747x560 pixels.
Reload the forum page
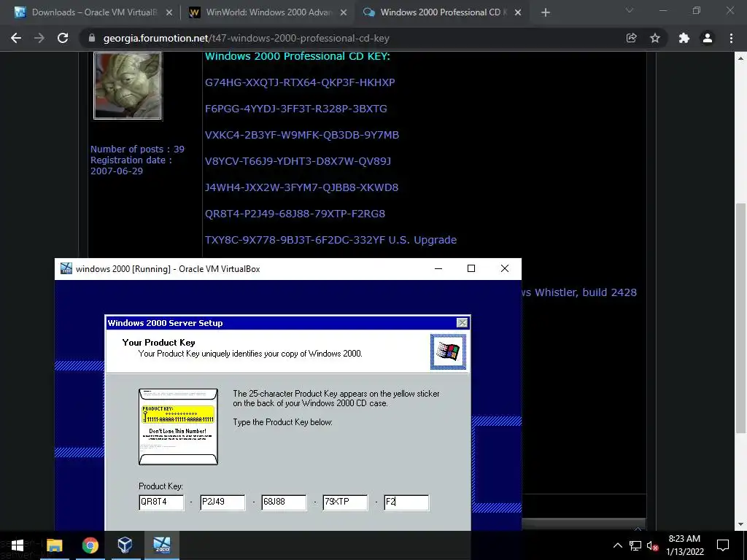tap(63, 38)
